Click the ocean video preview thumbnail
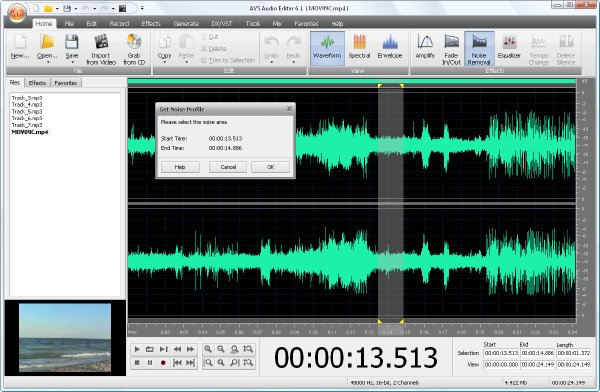This screenshot has height=392, width=600. 65,338
